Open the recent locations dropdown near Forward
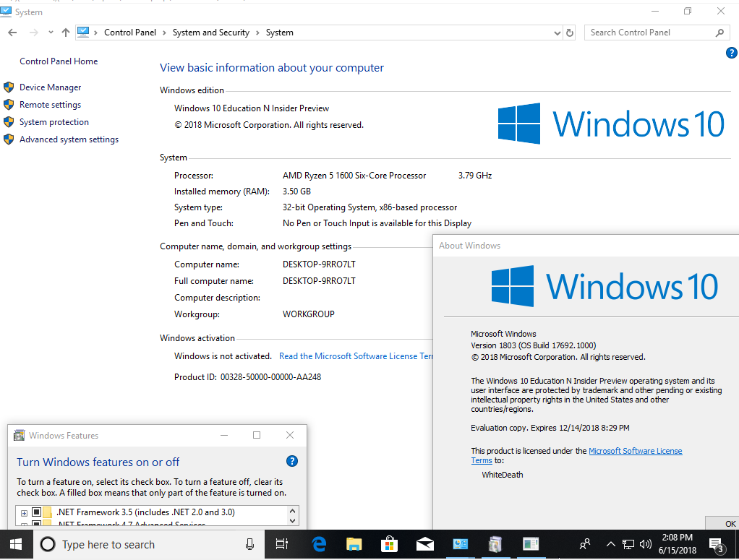 [51, 33]
